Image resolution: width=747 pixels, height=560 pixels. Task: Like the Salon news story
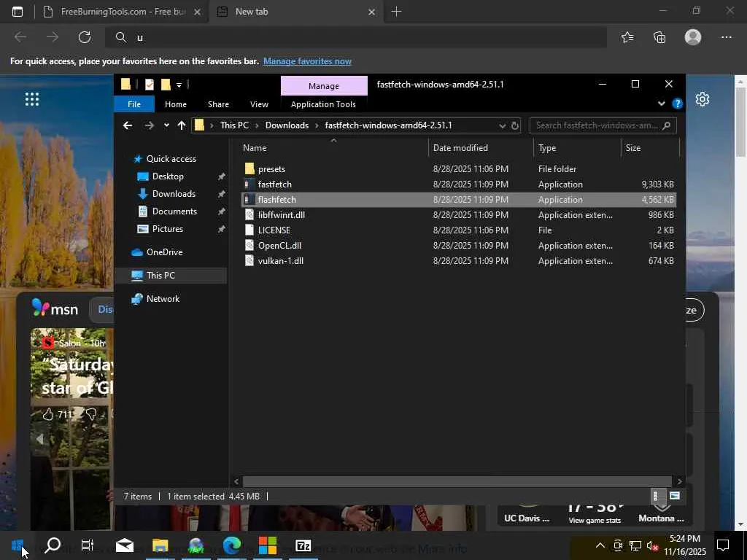click(x=48, y=414)
